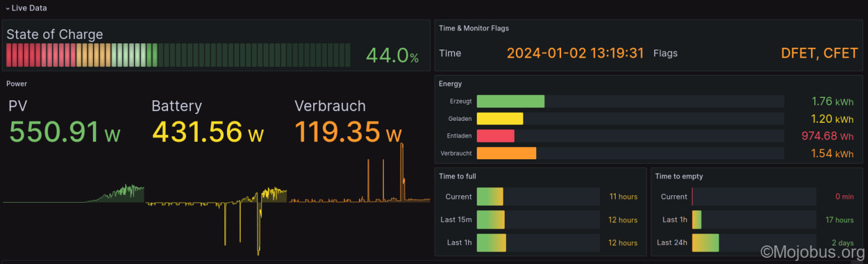Click the Erzeugt row label

tap(459, 101)
